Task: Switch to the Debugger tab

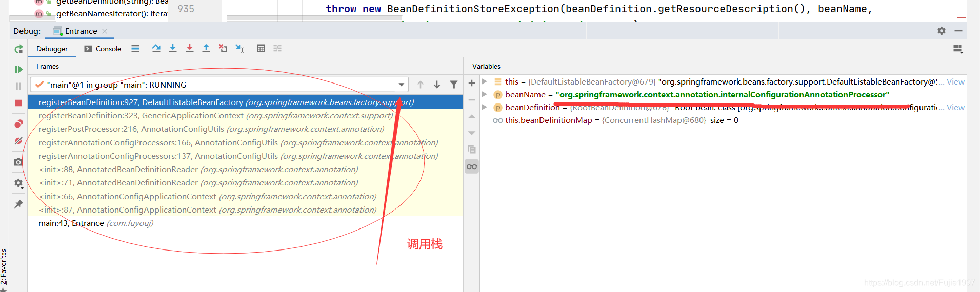Action: [52, 49]
